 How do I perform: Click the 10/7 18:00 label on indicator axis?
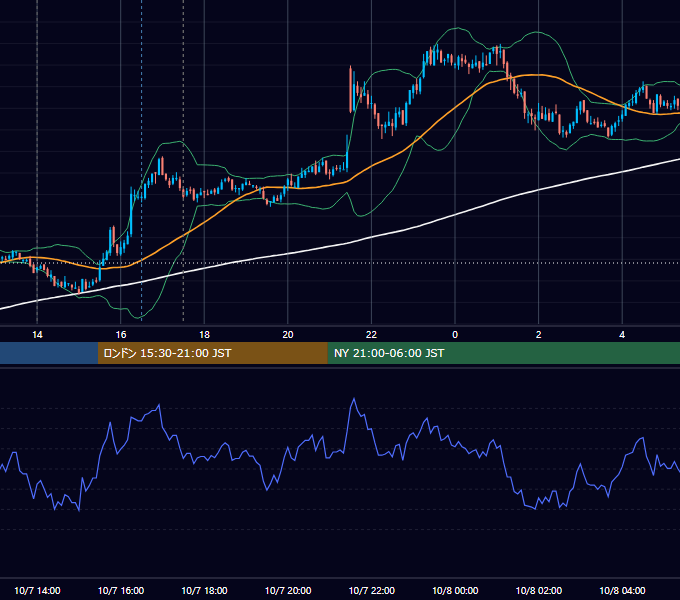tap(204, 590)
